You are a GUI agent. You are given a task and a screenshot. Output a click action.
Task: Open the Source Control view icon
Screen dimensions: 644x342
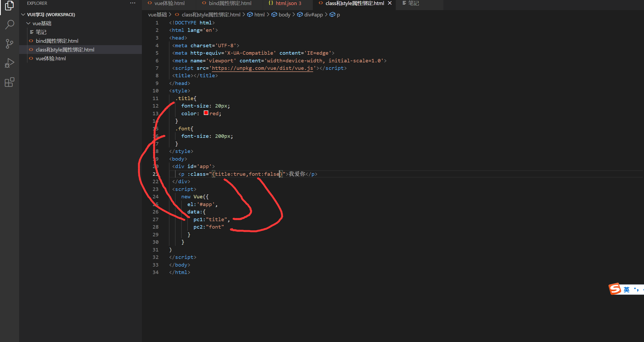click(x=9, y=44)
